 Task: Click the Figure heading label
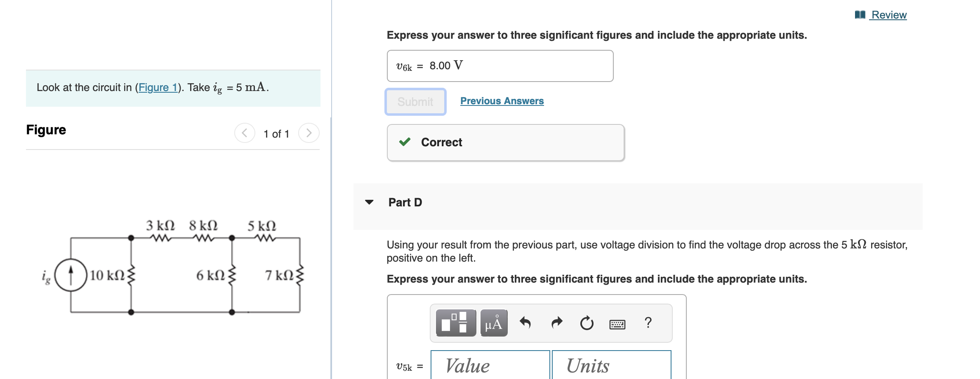pyautogui.click(x=46, y=130)
